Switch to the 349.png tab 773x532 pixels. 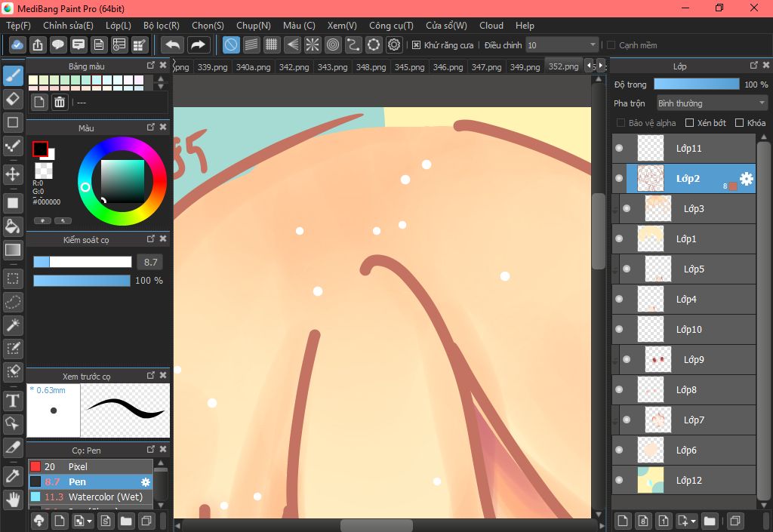tap(525, 66)
